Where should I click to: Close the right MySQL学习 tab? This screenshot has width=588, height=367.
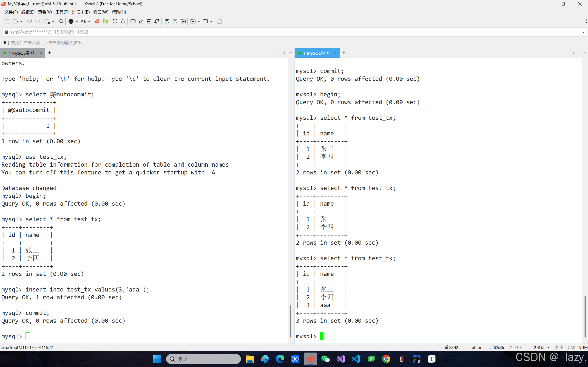pos(335,53)
